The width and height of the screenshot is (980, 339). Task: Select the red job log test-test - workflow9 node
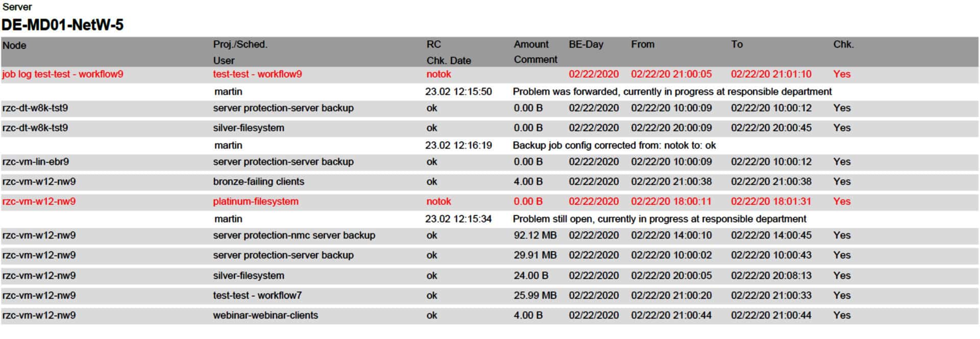click(x=63, y=74)
